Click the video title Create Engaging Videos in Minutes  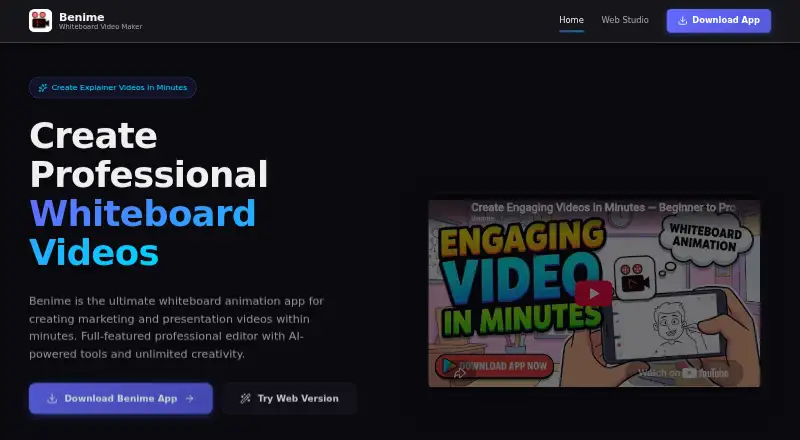click(603, 208)
